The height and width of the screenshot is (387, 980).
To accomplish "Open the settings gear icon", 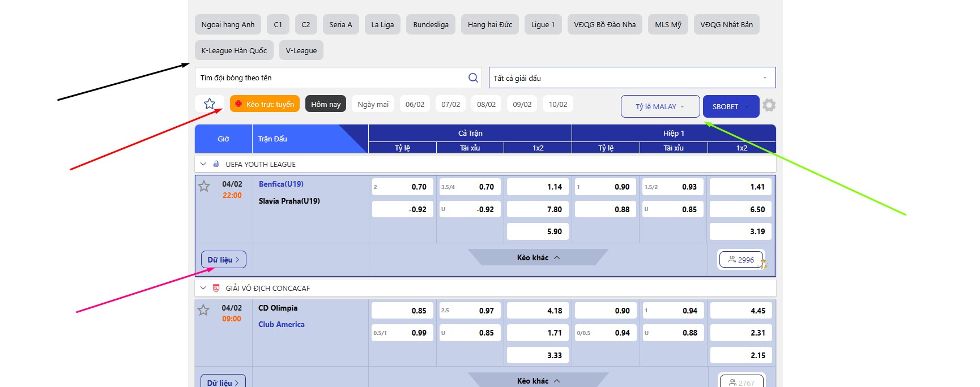I will (769, 105).
